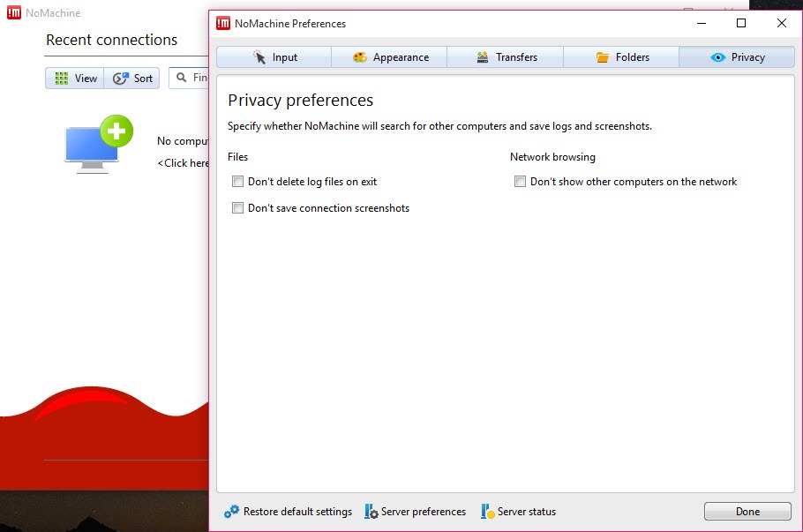Maximize the NoMachine Preferences window
The image size is (803, 532).
pyautogui.click(x=741, y=23)
